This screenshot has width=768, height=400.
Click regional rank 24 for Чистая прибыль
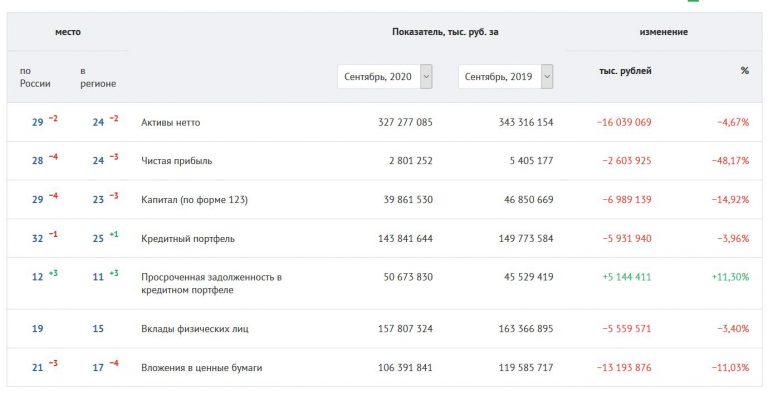pyautogui.click(x=98, y=161)
